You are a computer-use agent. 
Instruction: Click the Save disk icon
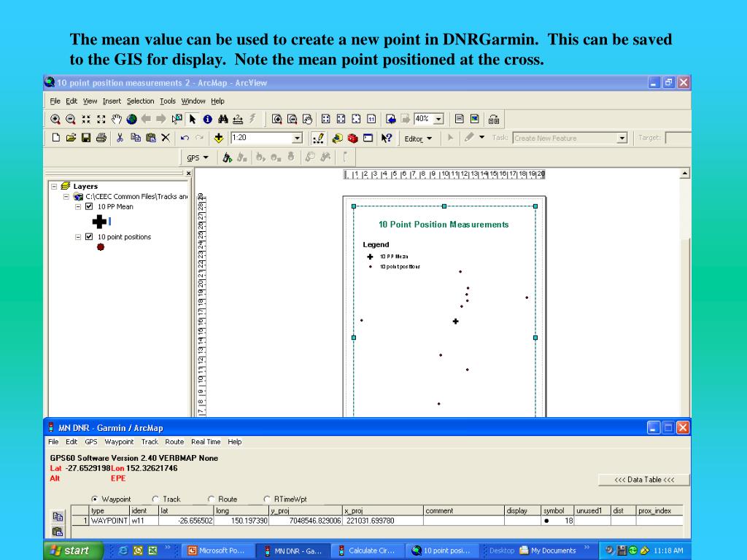[x=86, y=138]
